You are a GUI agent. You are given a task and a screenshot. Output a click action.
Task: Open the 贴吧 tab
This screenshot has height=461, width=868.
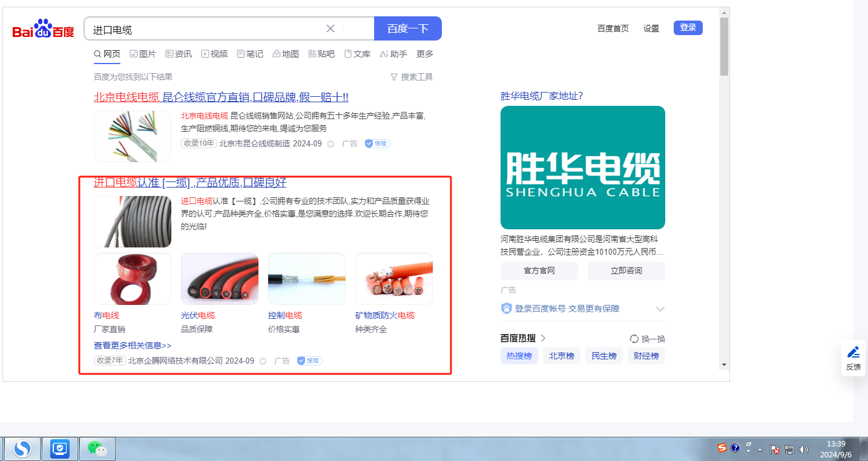(x=321, y=54)
